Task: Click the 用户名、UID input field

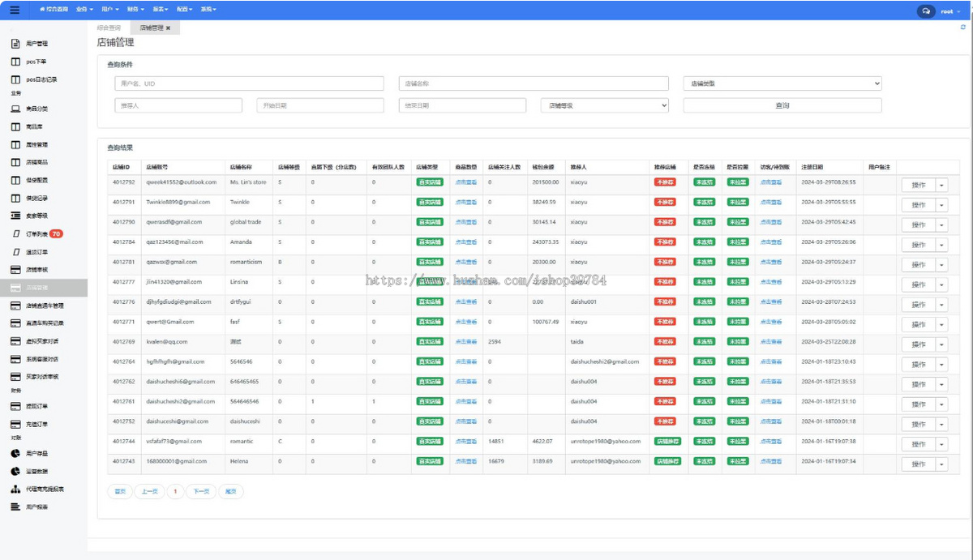Action: click(249, 83)
